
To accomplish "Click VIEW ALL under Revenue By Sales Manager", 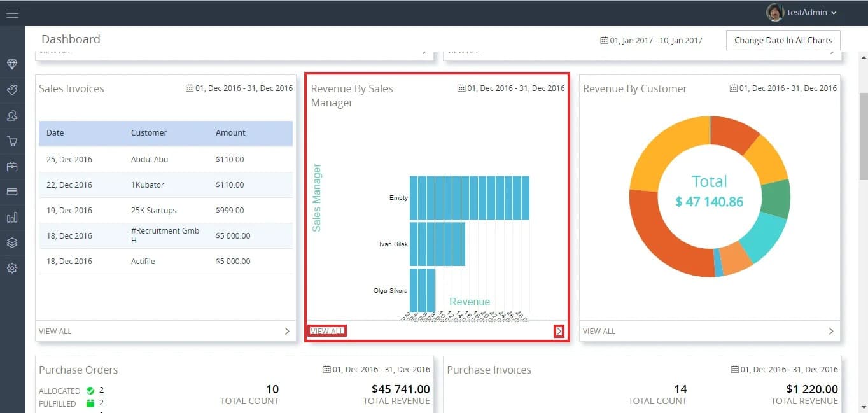I will (327, 331).
